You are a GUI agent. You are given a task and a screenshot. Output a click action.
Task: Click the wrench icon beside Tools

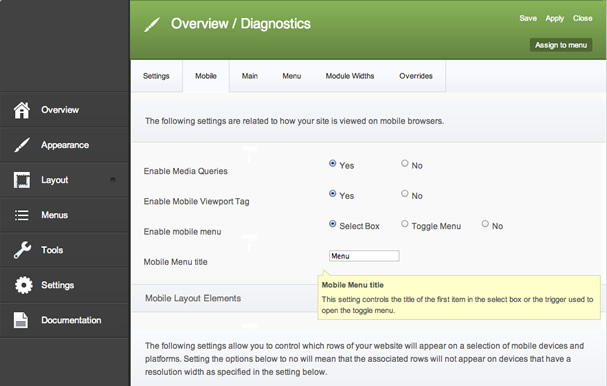pos(22,250)
